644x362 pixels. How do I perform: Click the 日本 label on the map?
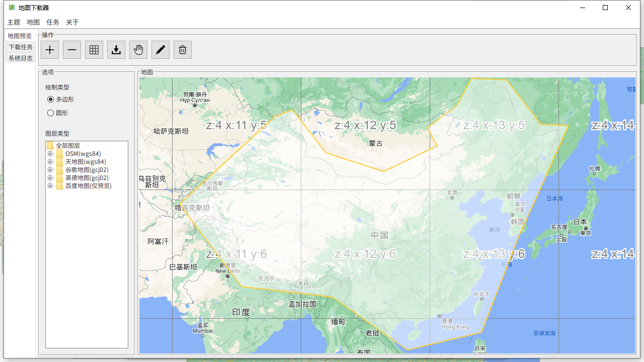580,222
